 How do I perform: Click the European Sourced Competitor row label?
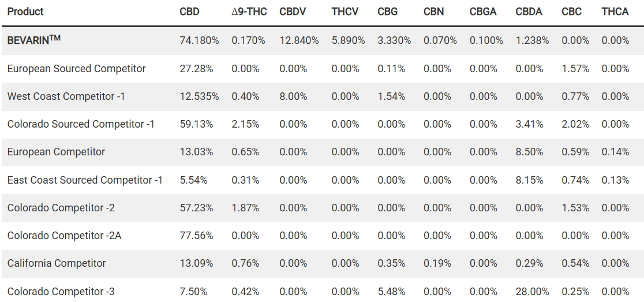(76, 69)
